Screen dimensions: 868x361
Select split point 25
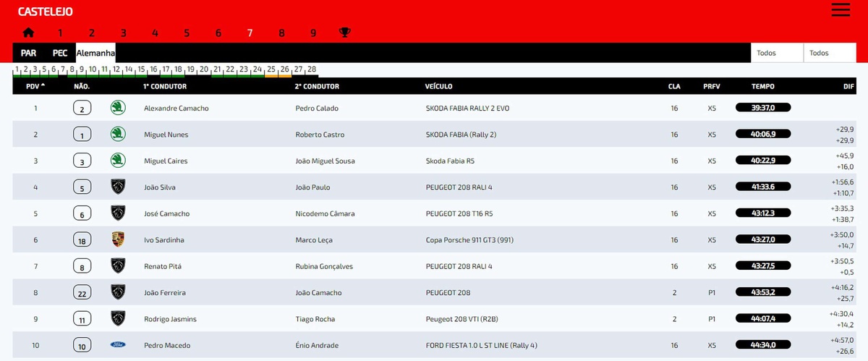click(x=271, y=69)
